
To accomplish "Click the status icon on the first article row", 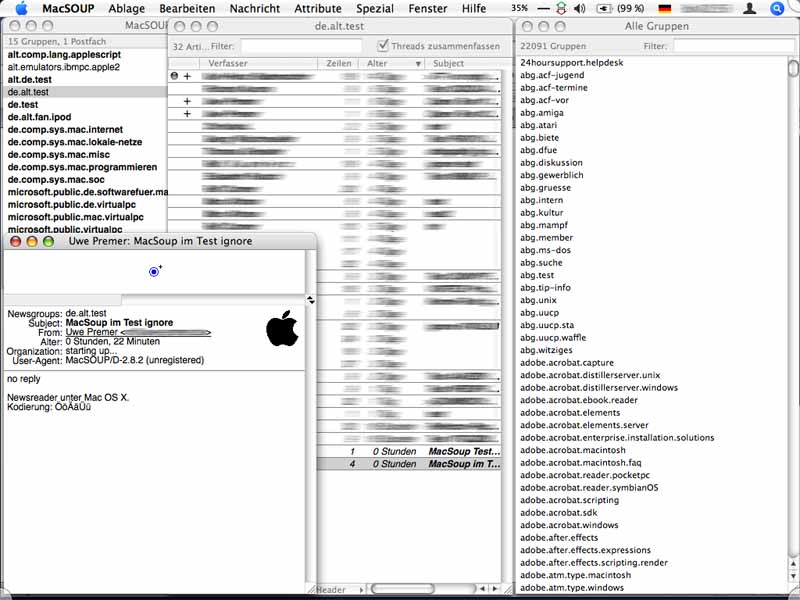I will coord(175,76).
